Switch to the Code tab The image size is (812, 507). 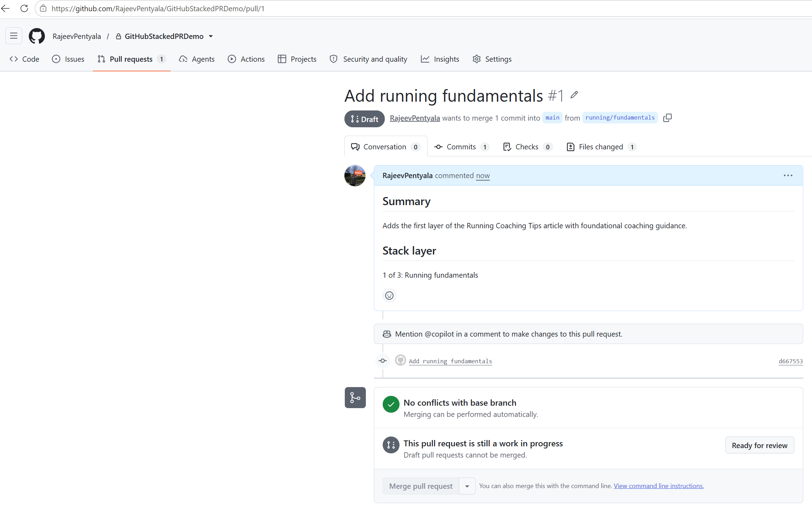(x=25, y=59)
